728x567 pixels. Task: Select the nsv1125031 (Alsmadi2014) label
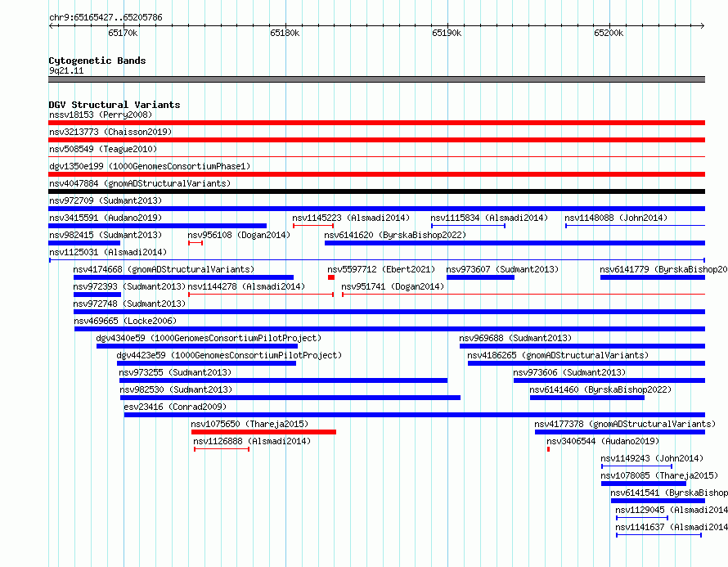pos(108,252)
